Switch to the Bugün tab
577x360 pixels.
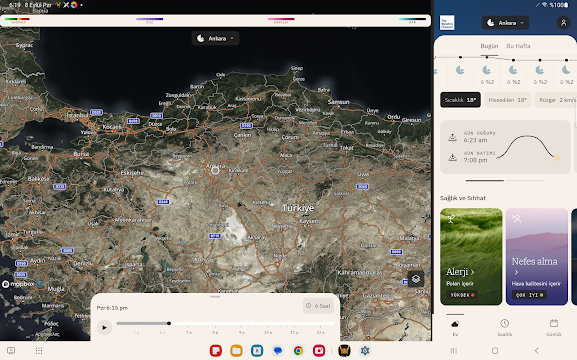489,46
